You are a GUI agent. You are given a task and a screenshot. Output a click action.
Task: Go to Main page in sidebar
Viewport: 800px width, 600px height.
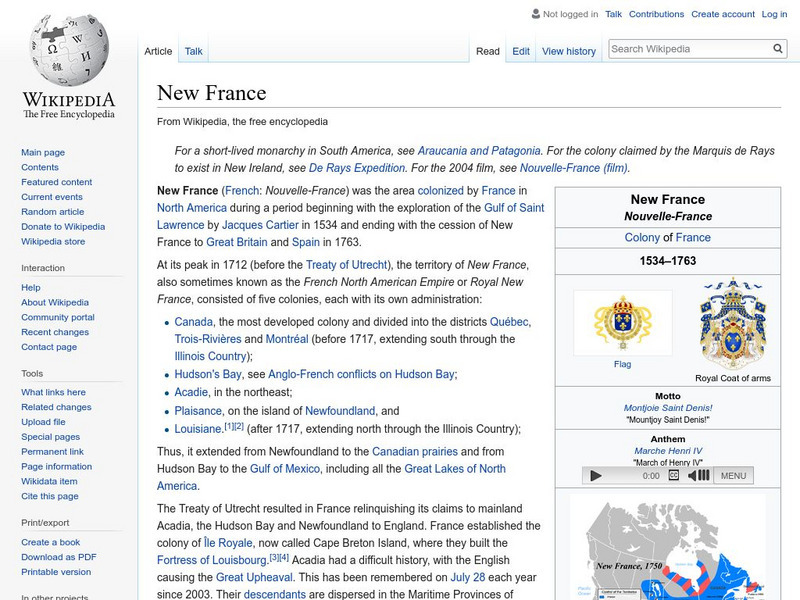[43, 152]
